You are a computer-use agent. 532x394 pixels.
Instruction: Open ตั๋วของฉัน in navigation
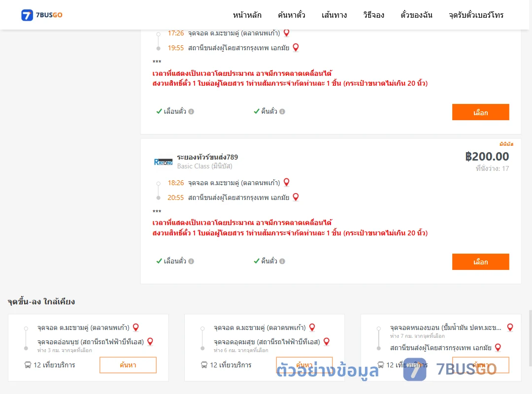point(416,15)
